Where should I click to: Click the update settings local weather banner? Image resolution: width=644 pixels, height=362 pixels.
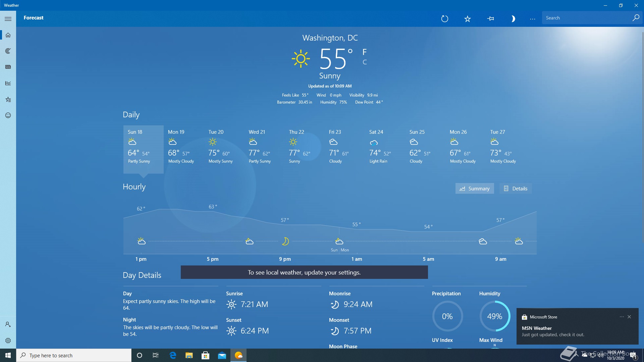tap(304, 272)
